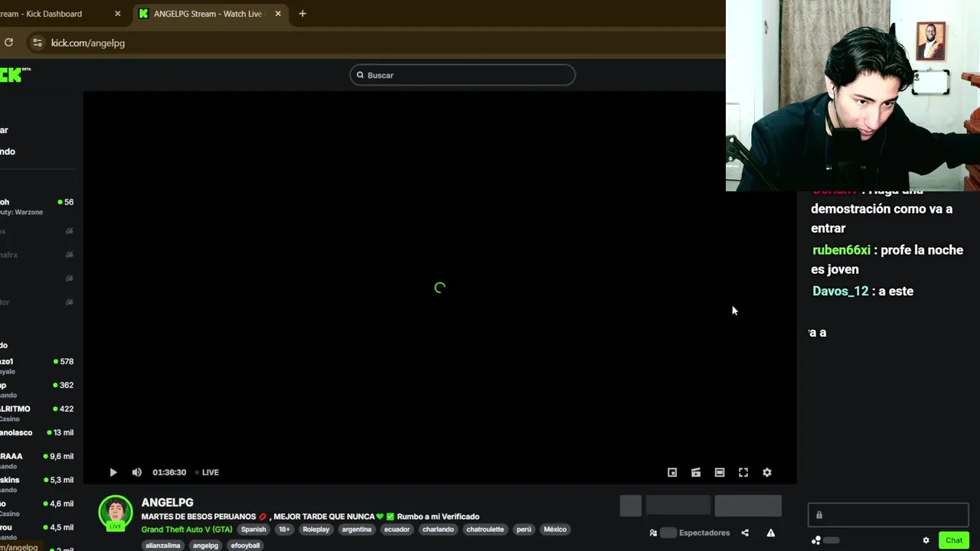This screenshot has height=551, width=980.
Task: Open ANGELPG profile avatar
Action: click(116, 513)
